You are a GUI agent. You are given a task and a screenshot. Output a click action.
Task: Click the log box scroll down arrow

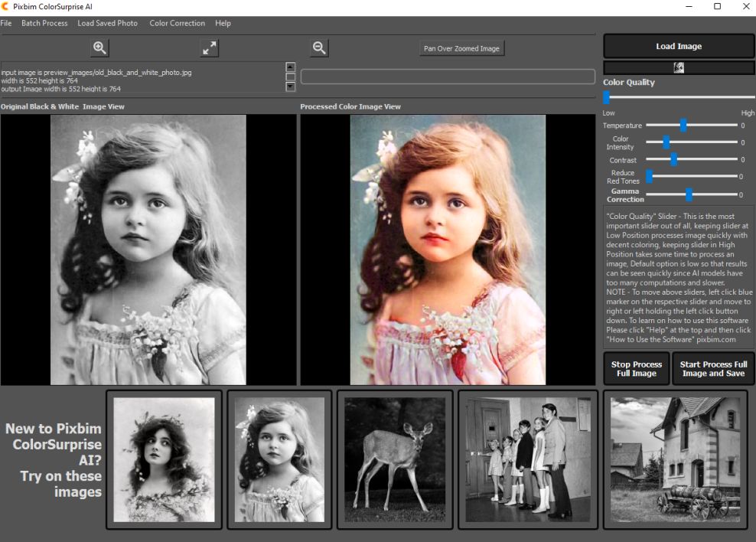(x=290, y=87)
